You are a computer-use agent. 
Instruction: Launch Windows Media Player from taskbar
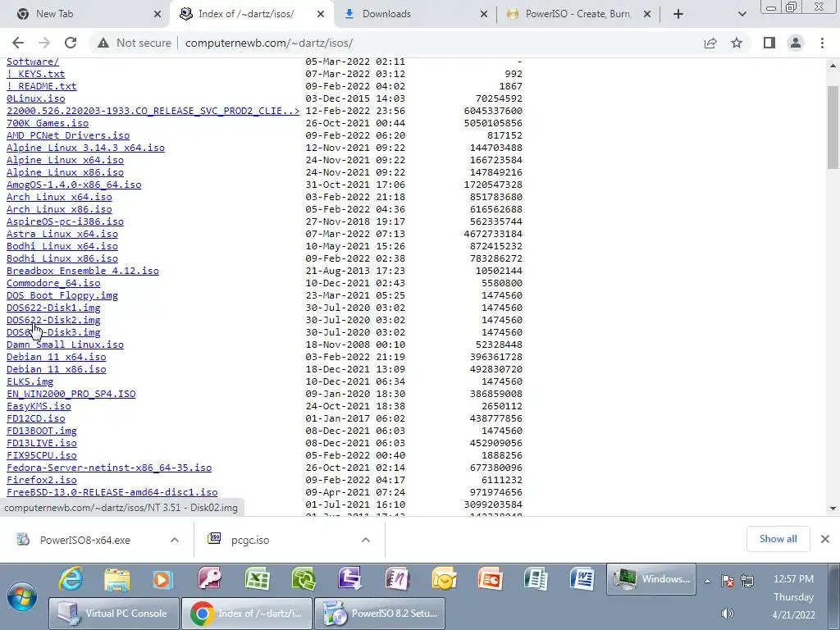tap(162, 580)
